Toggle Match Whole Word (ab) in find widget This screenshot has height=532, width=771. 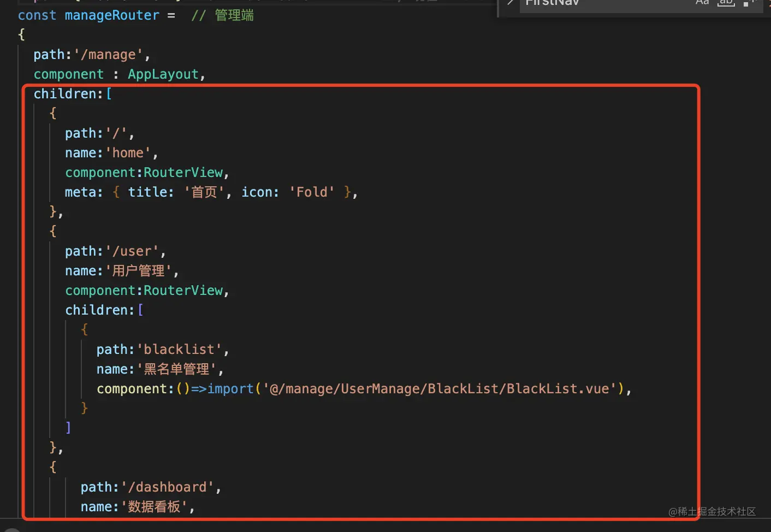click(x=726, y=3)
